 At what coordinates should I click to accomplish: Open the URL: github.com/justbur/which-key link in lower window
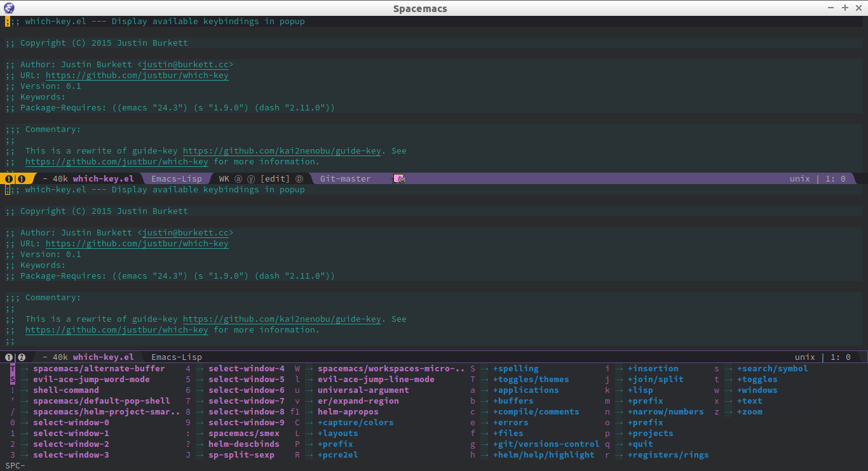pos(137,244)
